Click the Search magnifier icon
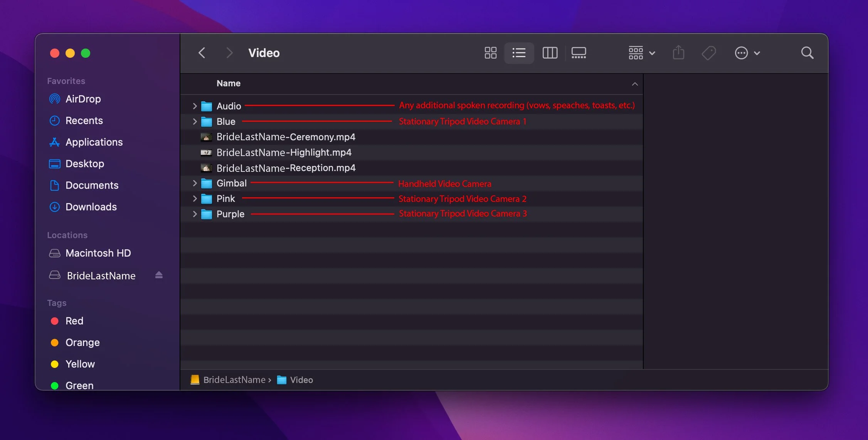Viewport: 868px width, 440px height. [x=807, y=53]
